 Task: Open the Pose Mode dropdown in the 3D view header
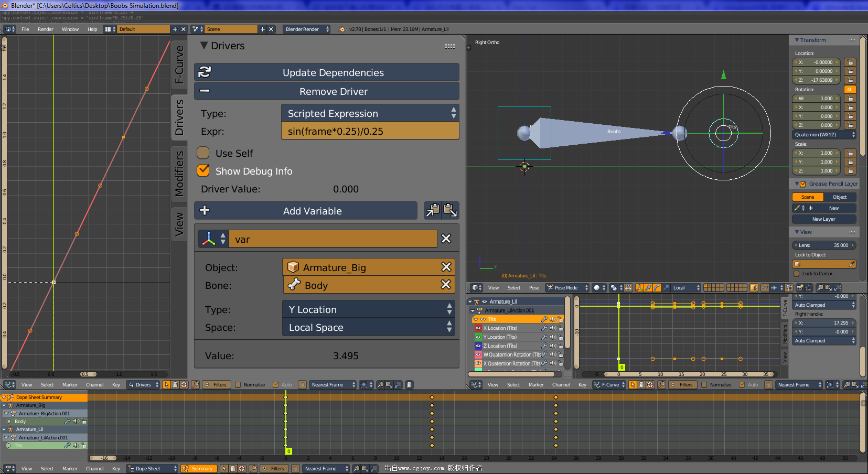point(567,287)
